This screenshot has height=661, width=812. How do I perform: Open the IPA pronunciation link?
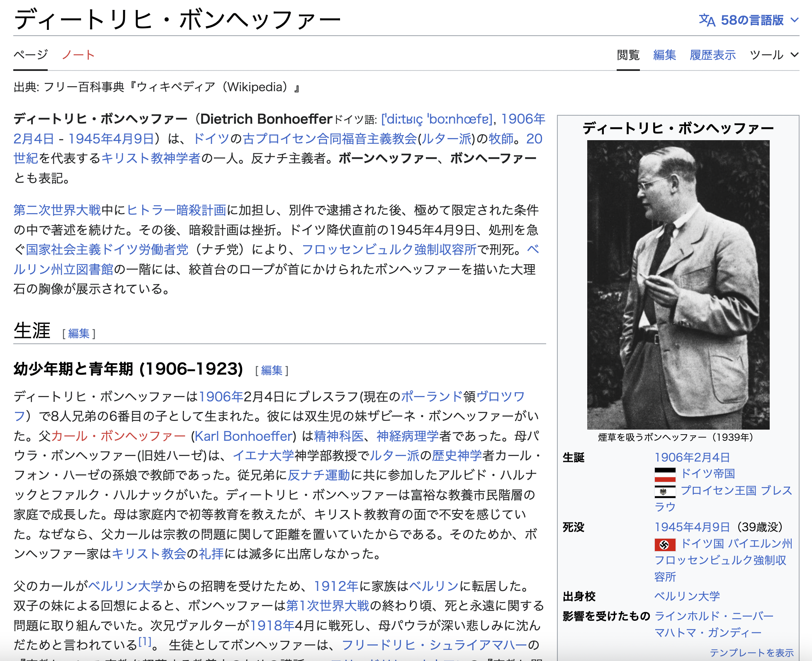coord(437,119)
